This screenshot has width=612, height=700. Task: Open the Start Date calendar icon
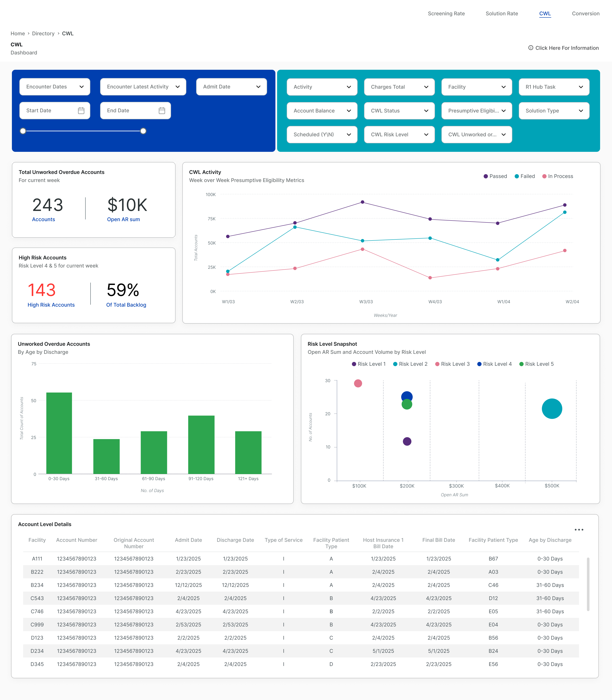(81, 111)
